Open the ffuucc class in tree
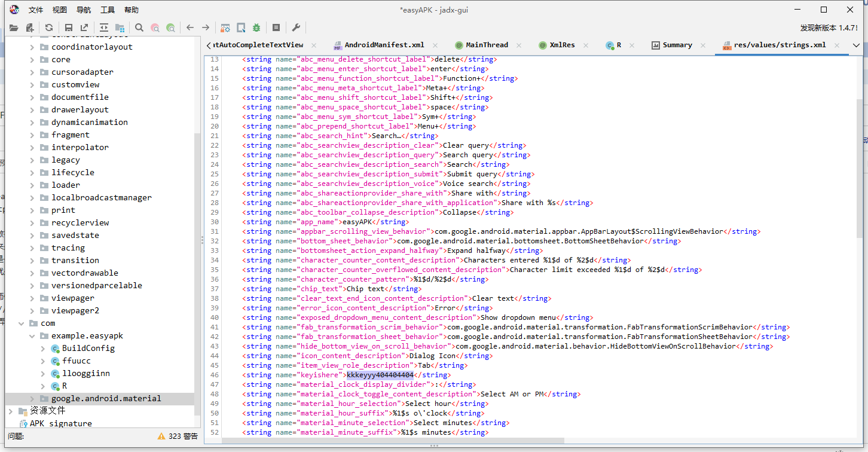 (76, 361)
